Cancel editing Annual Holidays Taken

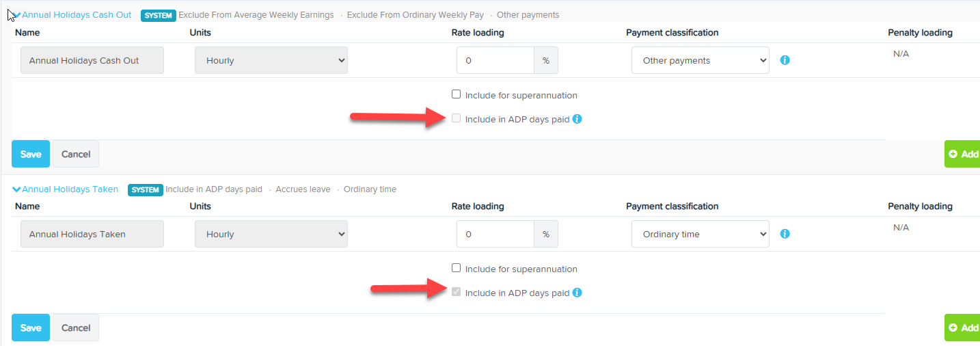76,328
